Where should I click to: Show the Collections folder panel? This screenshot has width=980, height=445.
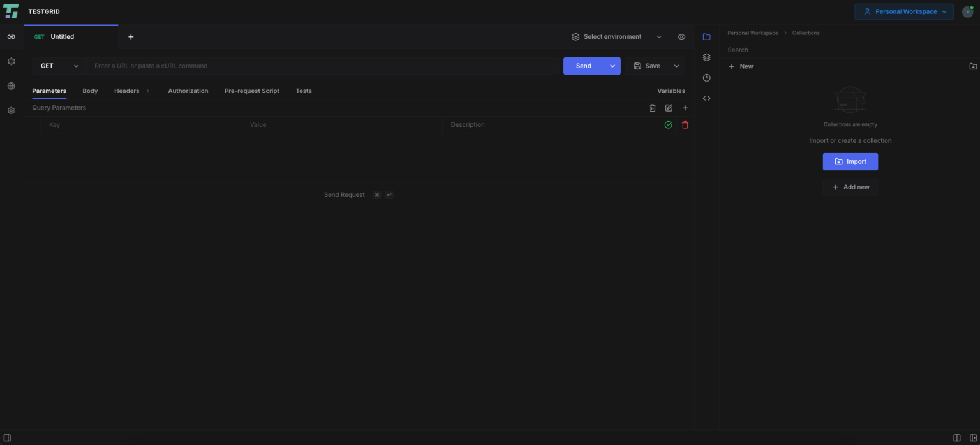pos(706,37)
